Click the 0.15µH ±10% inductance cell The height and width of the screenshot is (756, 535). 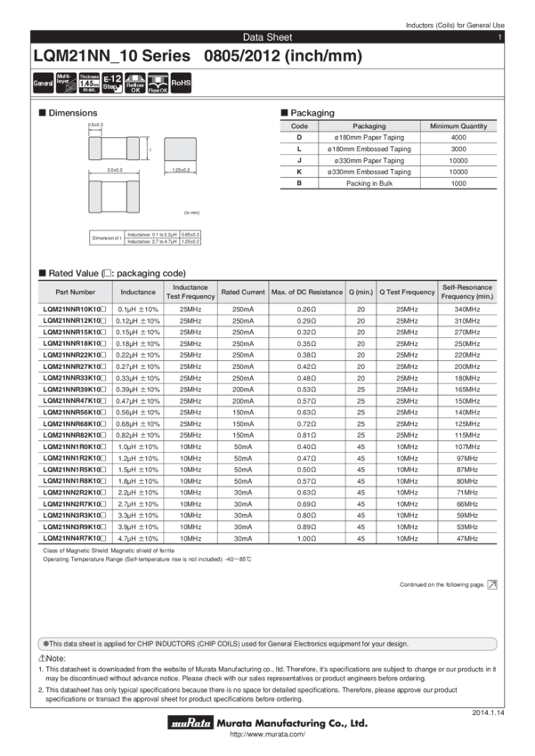138,333
